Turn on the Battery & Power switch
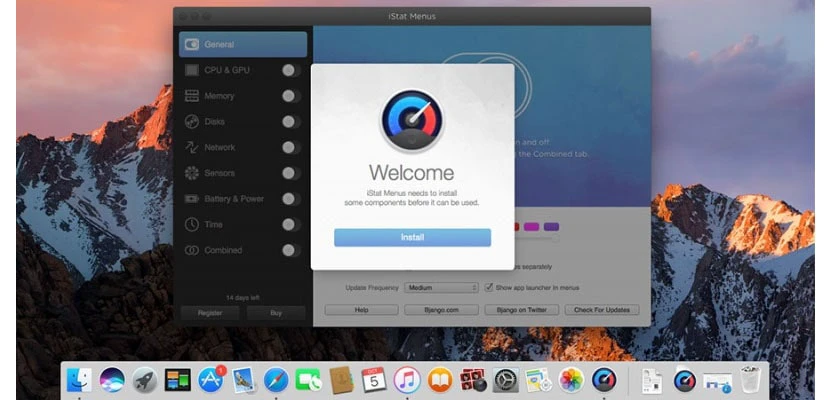This screenshot has width=840, height=400. coord(291,199)
